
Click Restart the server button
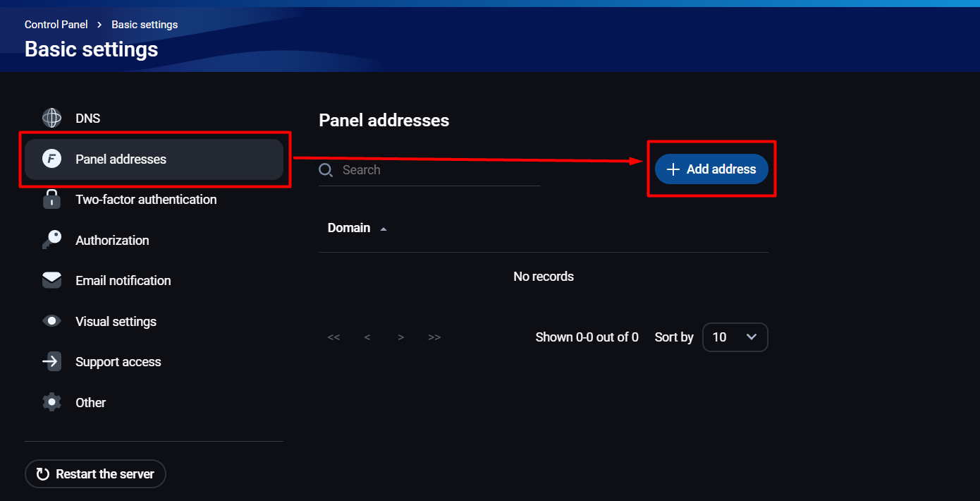[x=95, y=474]
